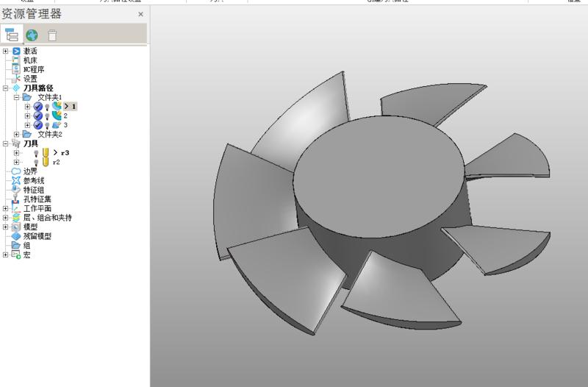Click the fan model's central hub face
Screen dimensions: 588x387
tap(379, 177)
